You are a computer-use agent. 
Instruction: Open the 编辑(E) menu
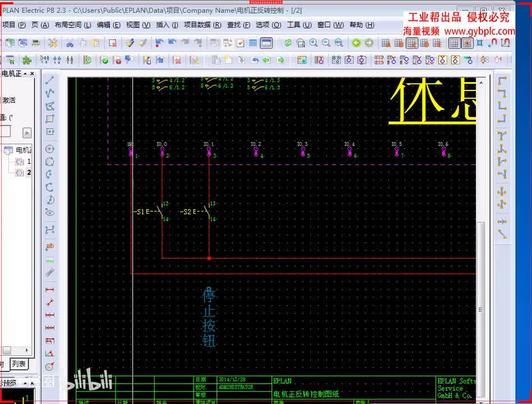(x=108, y=25)
